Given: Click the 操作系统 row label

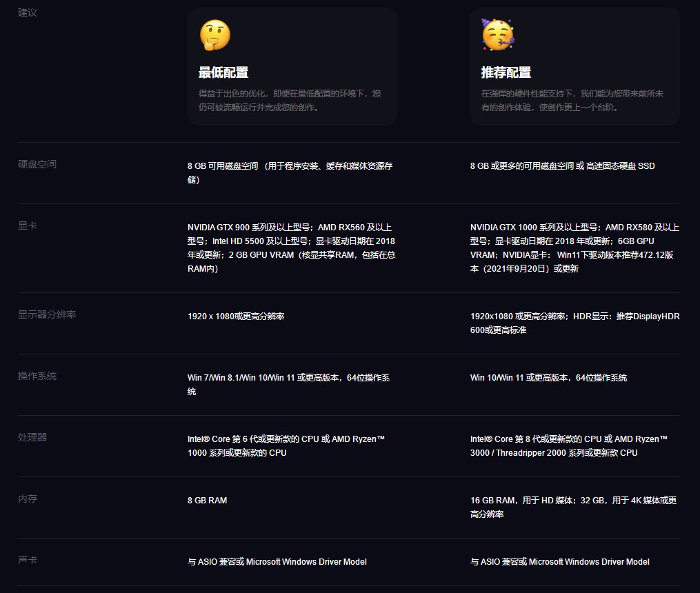Looking at the screenshot, I should click(x=37, y=376).
